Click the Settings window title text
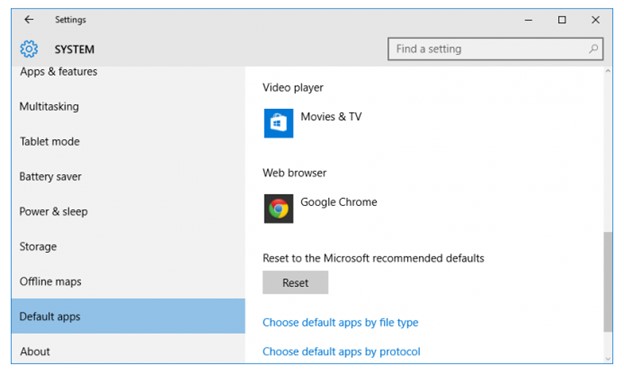The image size is (624, 374). 70,20
